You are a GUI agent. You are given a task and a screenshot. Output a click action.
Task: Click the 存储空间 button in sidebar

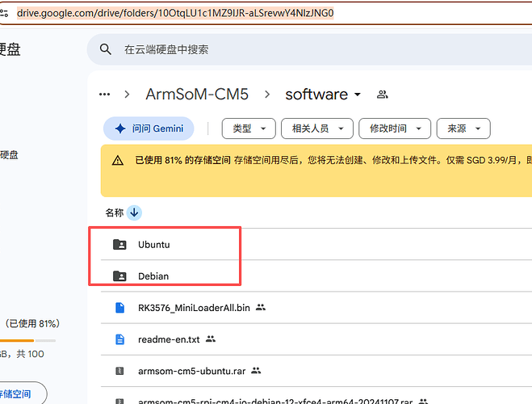[23, 393]
